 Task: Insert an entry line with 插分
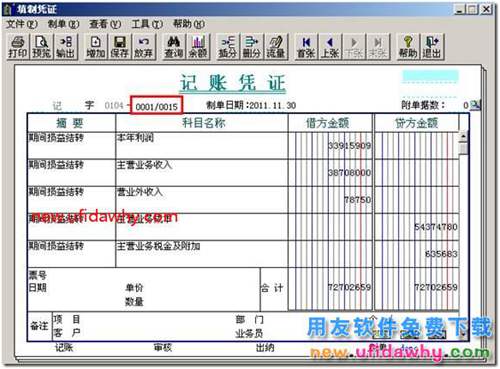click(228, 47)
